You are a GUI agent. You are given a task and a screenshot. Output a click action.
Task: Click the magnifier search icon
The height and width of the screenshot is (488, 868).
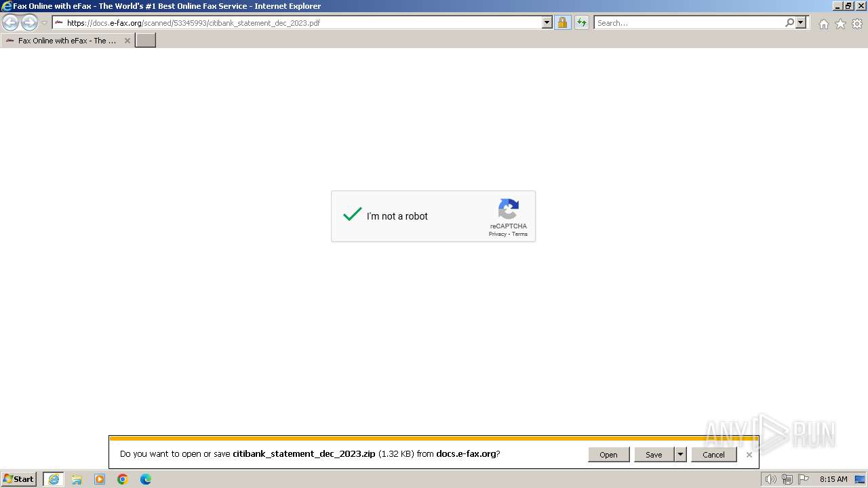[789, 22]
